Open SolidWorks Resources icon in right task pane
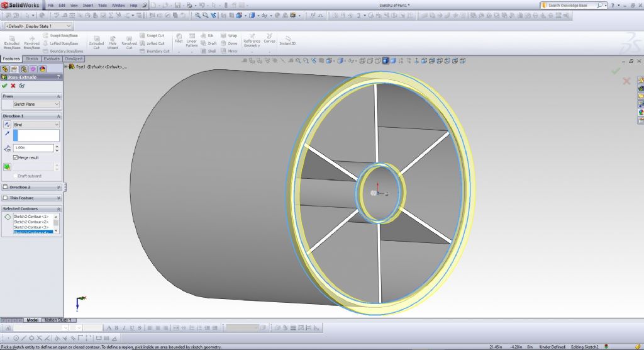The image size is (644, 350). (x=641, y=81)
